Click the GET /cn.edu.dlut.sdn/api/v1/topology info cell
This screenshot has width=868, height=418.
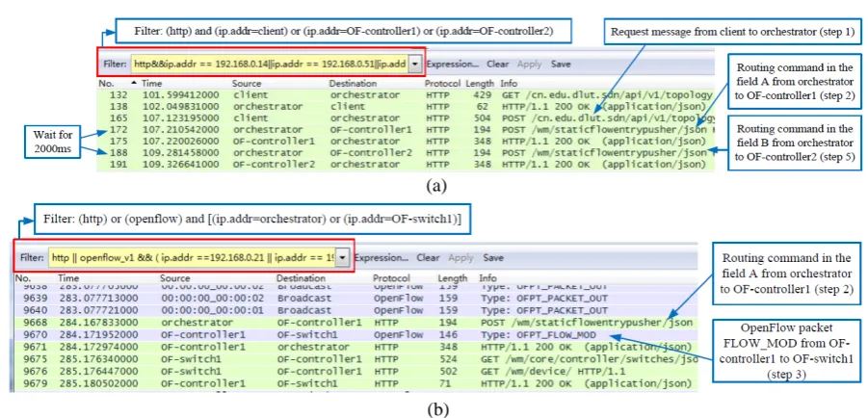(607, 95)
